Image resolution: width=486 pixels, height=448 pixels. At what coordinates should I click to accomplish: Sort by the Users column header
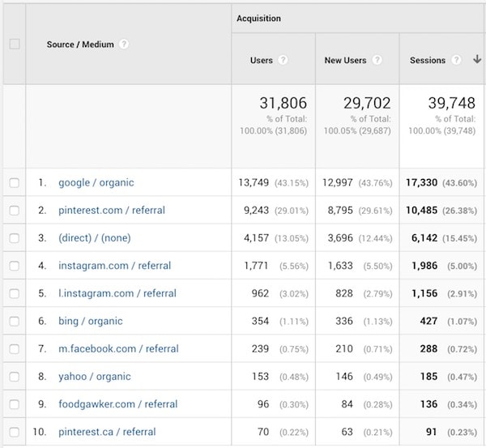(x=262, y=60)
